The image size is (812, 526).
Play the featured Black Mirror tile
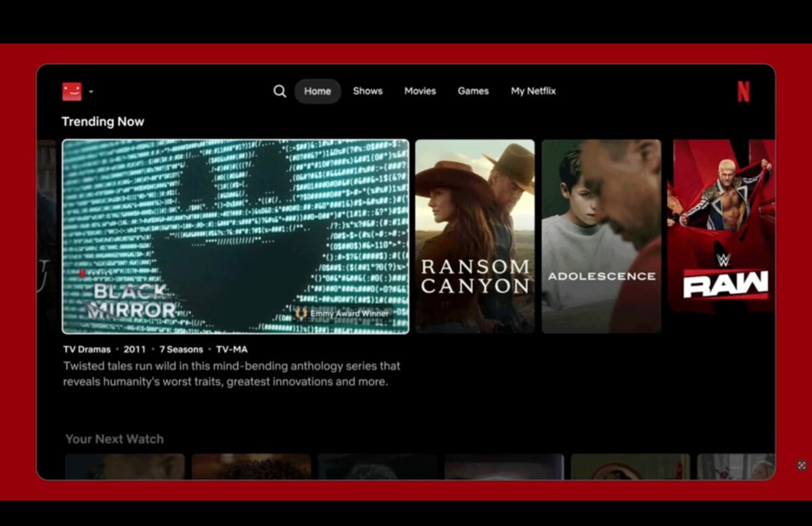click(235, 236)
